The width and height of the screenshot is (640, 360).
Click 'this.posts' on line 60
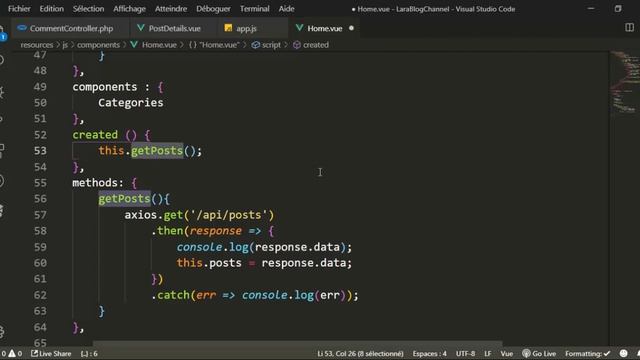209,263
